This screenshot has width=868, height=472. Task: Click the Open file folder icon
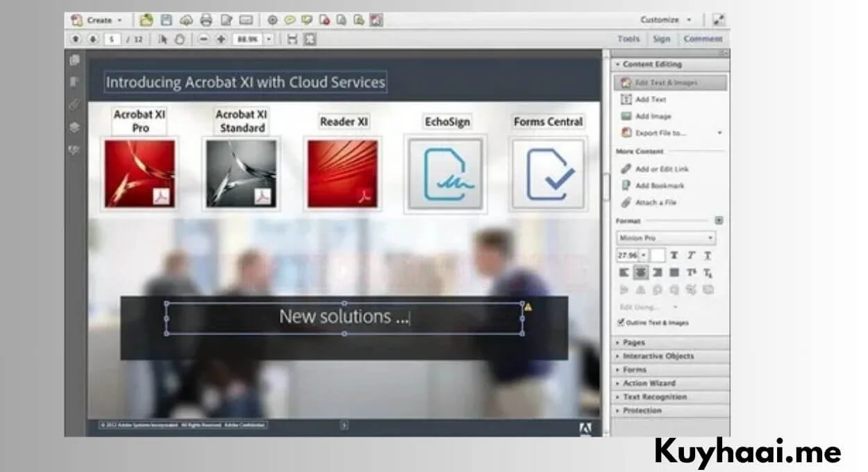coord(147,20)
